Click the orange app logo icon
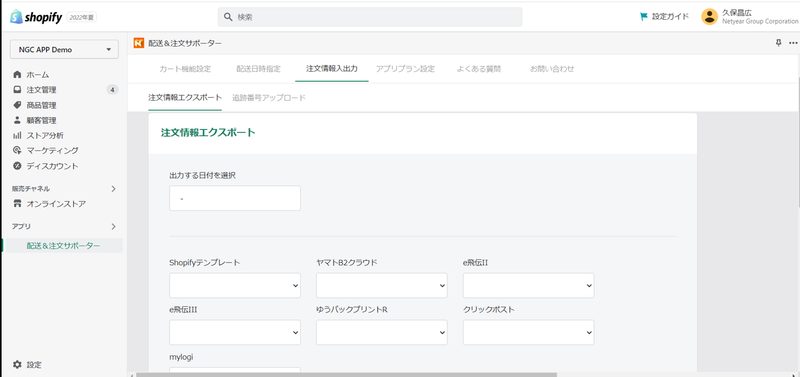The image size is (800, 377). pyautogui.click(x=139, y=43)
